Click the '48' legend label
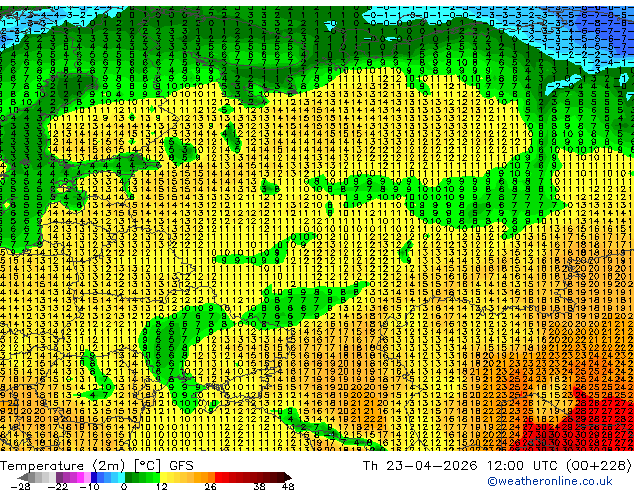The image size is (634, 490). point(288,486)
